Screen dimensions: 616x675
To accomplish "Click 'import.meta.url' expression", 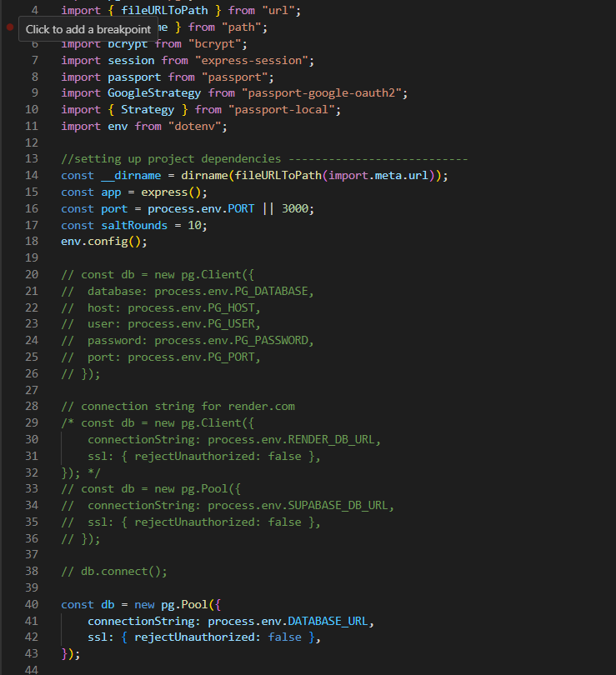I will point(378,176).
